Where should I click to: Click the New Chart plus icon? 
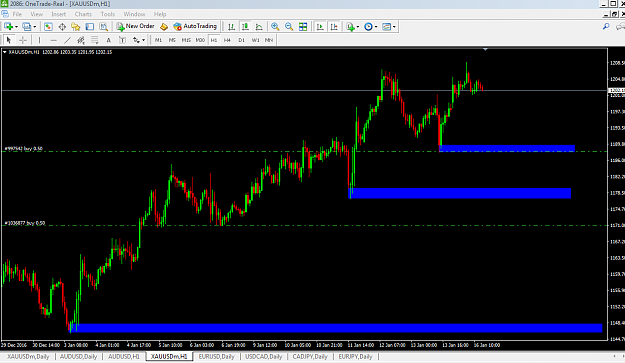(8, 27)
